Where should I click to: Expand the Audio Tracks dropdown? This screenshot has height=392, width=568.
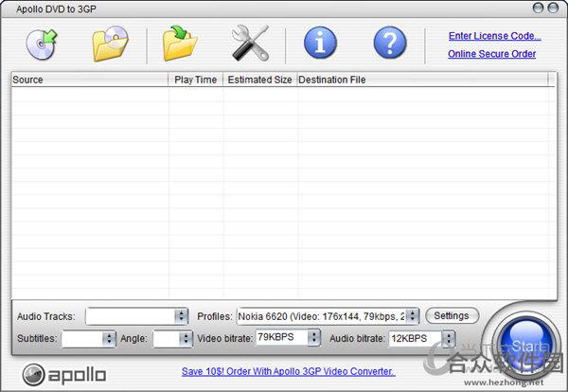182,316
